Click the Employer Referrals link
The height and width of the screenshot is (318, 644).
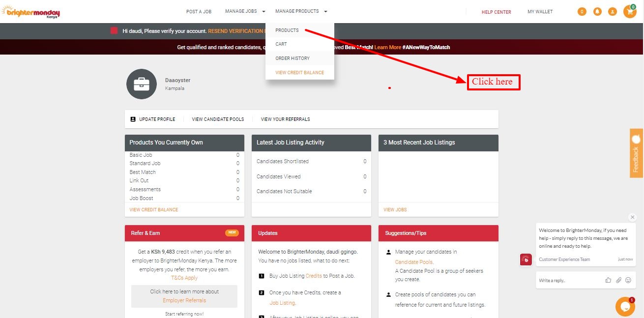pos(184,300)
